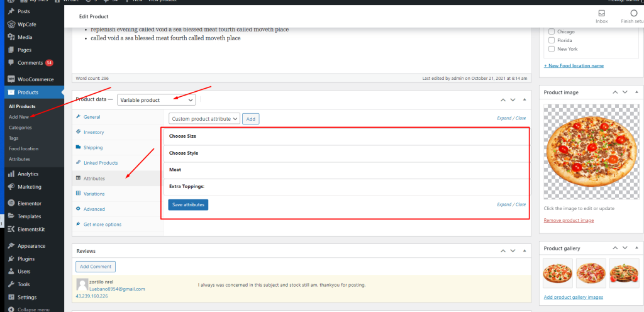The image size is (644, 312).
Task: Go to All Products submenu item
Action: pyautogui.click(x=22, y=106)
